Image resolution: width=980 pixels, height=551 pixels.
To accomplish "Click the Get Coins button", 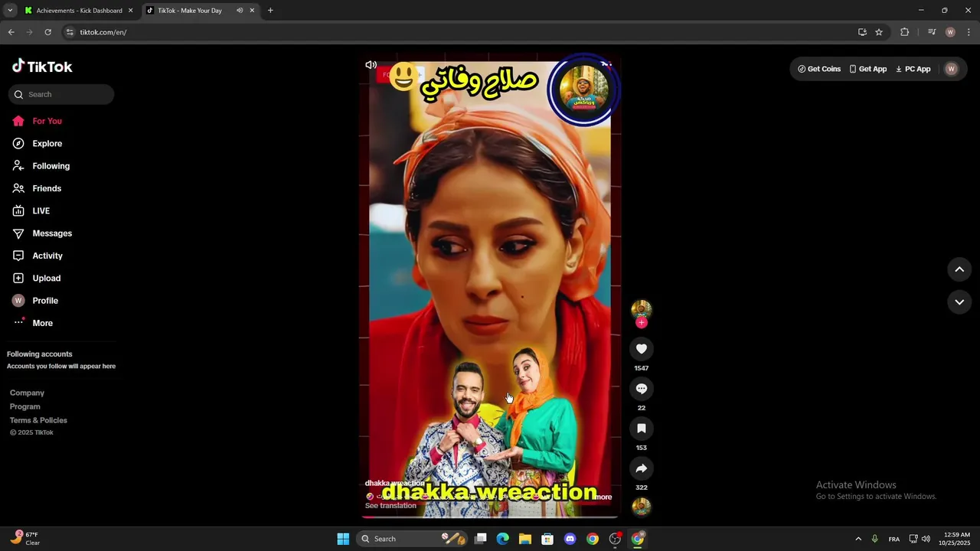I will pos(819,69).
